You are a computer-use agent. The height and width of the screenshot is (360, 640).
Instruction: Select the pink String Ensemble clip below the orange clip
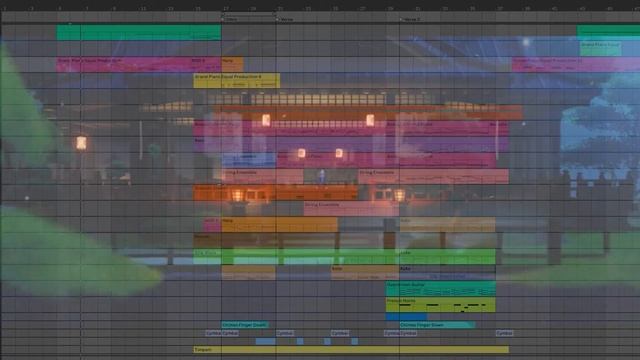[351, 209]
